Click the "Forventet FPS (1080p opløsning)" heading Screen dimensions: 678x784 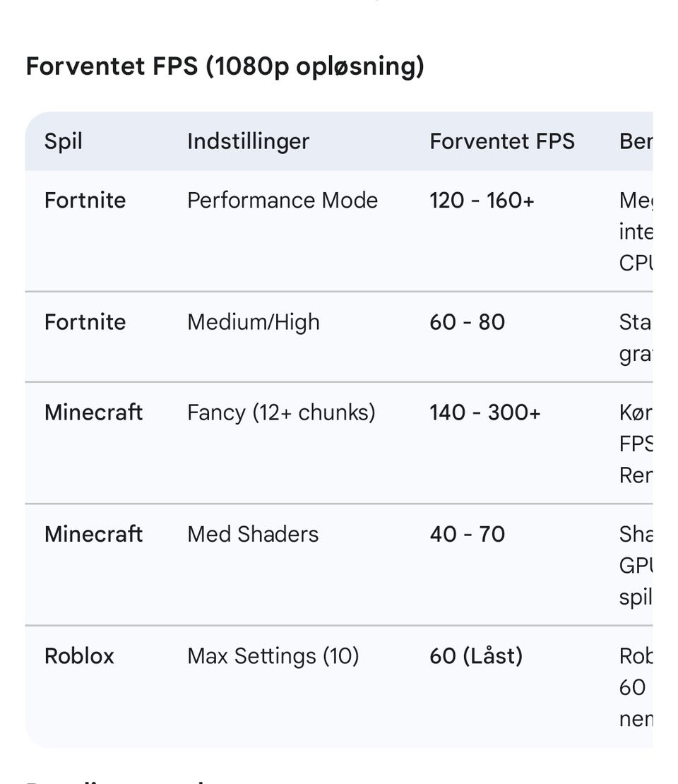[225, 66]
